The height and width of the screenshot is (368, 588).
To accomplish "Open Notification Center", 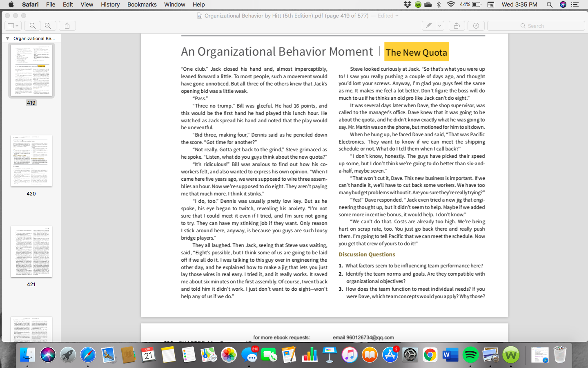I will [575, 4].
